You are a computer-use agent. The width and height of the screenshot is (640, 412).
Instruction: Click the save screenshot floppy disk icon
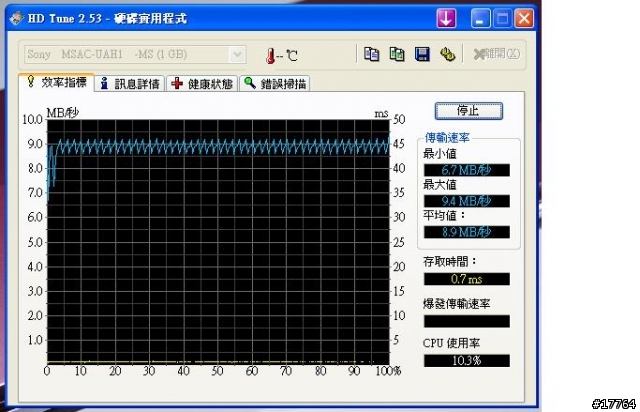point(422,54)
